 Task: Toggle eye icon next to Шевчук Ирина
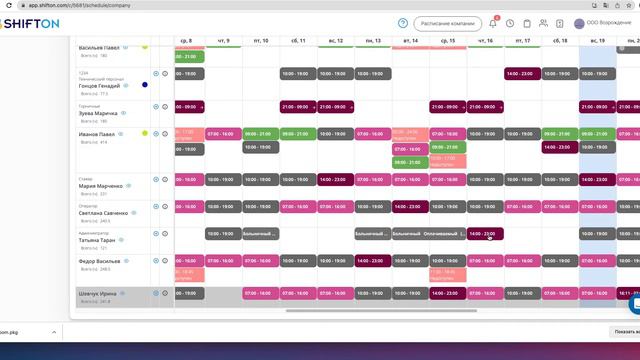click(122, 293)
